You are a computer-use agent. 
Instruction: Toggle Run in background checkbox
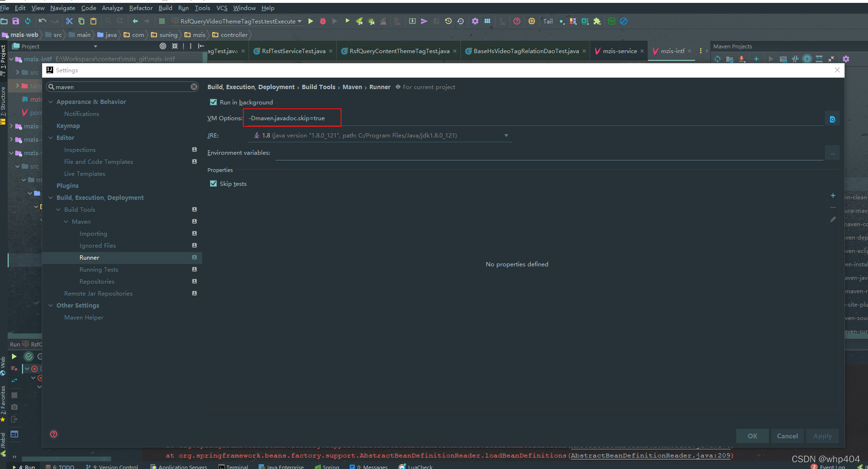click(x=214, y=102)
